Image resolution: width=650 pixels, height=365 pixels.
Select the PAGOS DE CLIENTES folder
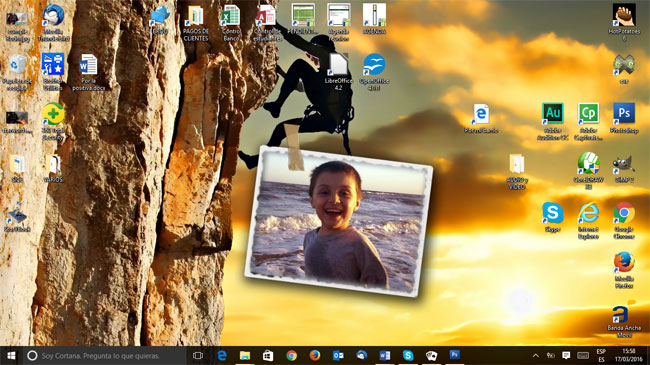click(x=196, y=23)
